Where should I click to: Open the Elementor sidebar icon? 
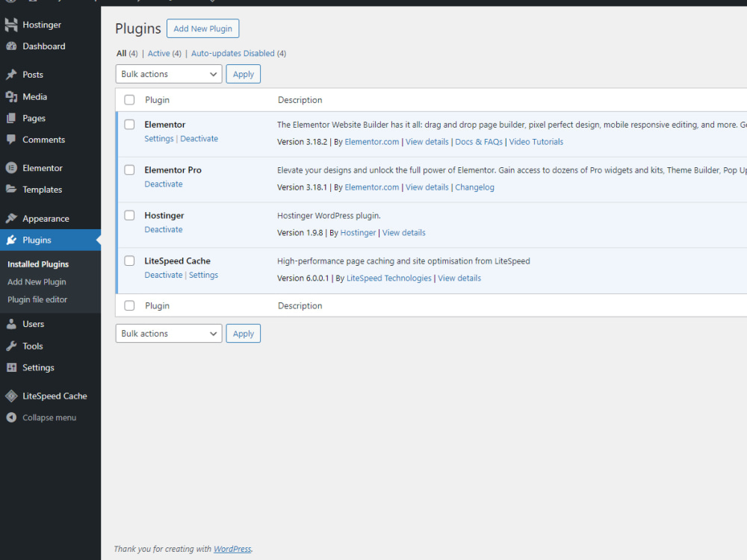click(x=10, y=167)
